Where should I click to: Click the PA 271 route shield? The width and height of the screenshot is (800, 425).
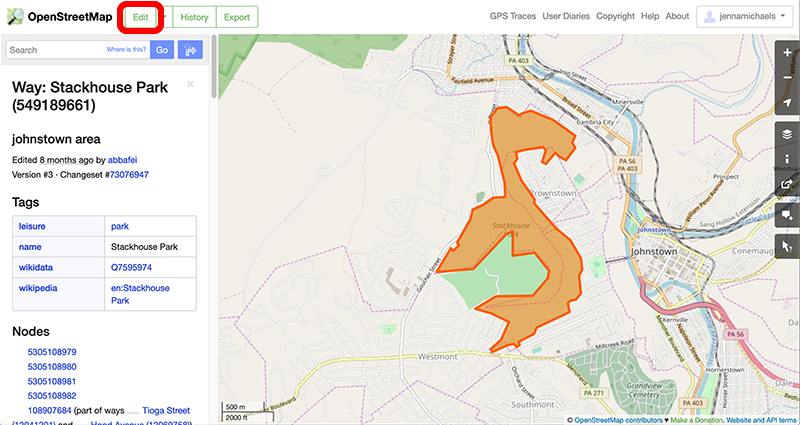pyautogui.click(x=594, y=393)
